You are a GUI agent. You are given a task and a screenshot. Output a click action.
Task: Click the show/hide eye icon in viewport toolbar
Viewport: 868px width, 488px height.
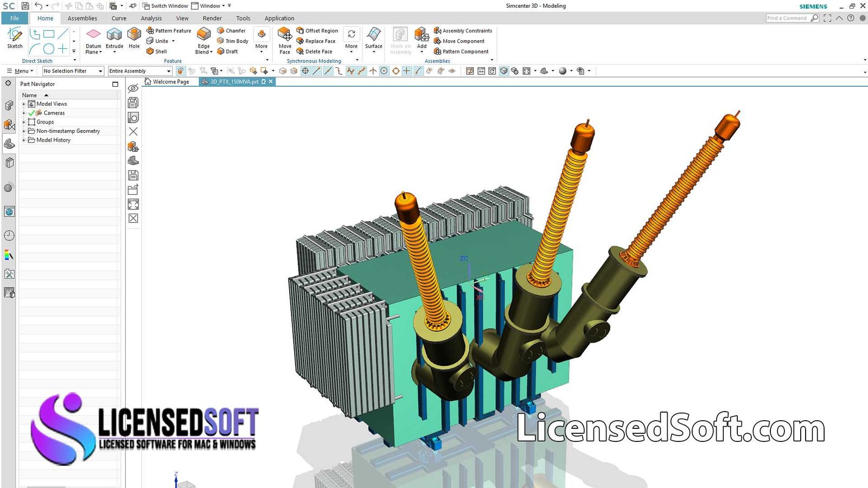133,88
